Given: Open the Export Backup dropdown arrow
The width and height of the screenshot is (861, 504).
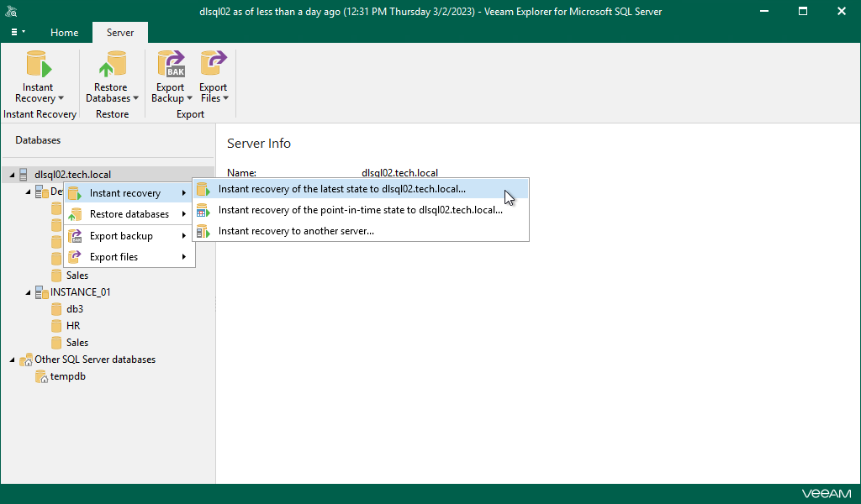Looking at the screenshot, I should coord(189,99).
